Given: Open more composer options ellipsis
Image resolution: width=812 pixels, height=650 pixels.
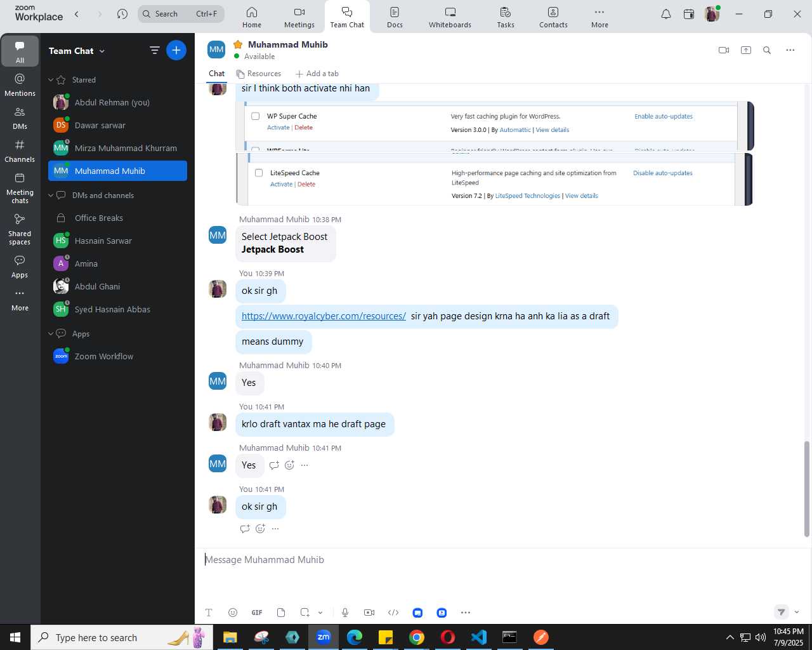Looking at the screenshot, I should coord(466,613).
